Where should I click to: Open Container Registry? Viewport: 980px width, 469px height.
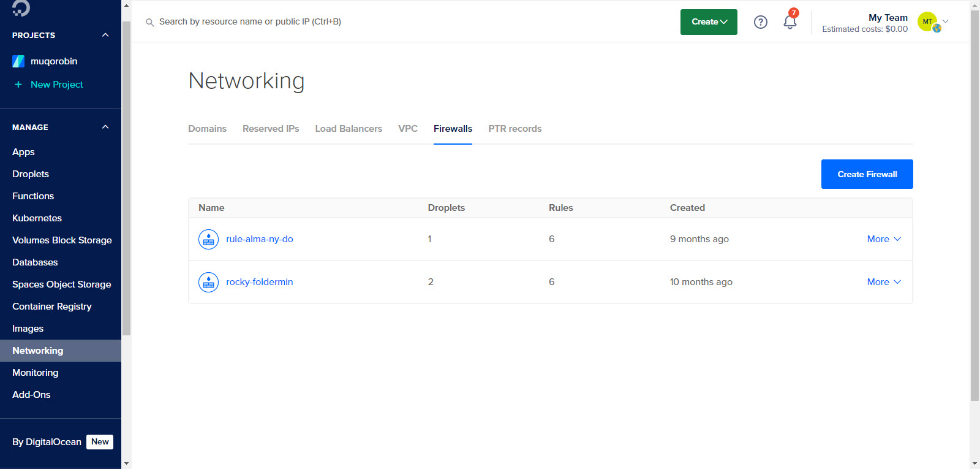(x=52, y=307)
